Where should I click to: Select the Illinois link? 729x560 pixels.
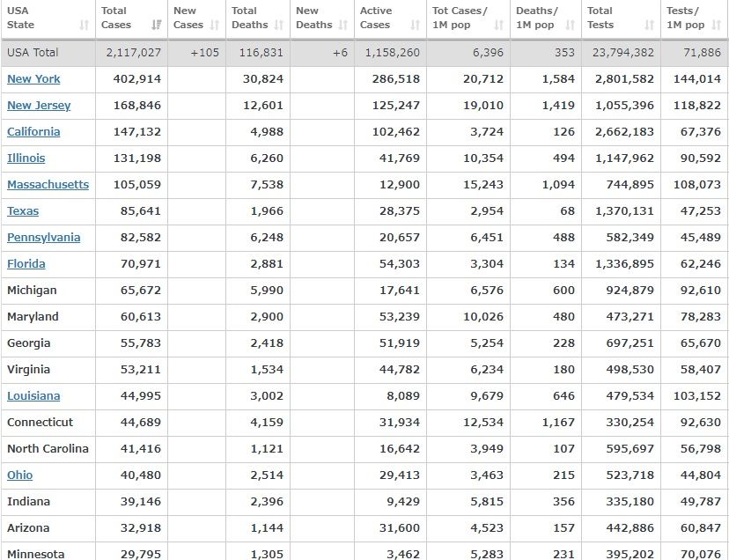[26, 158]
